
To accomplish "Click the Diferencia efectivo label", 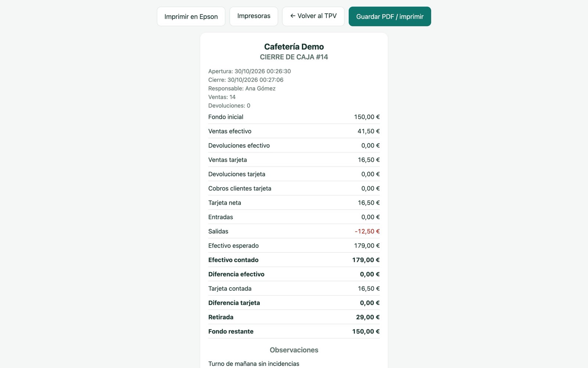I will click(236, 275).
